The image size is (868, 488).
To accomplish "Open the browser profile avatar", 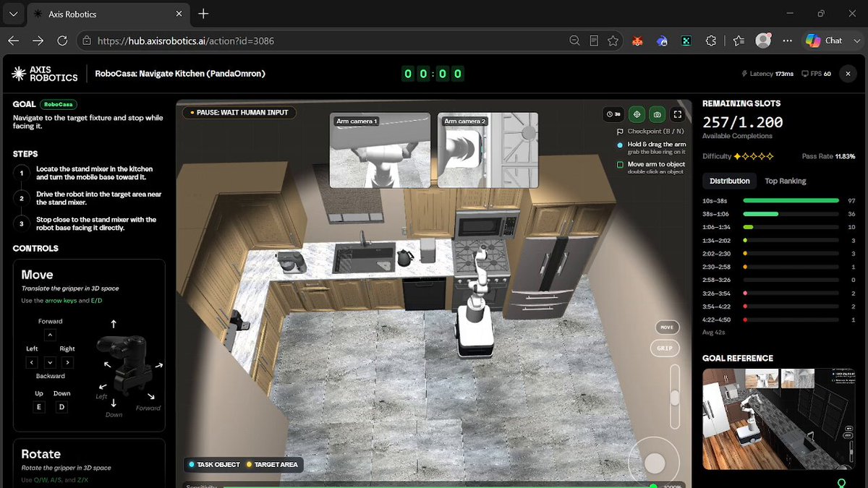I will (x=763, y=40).
